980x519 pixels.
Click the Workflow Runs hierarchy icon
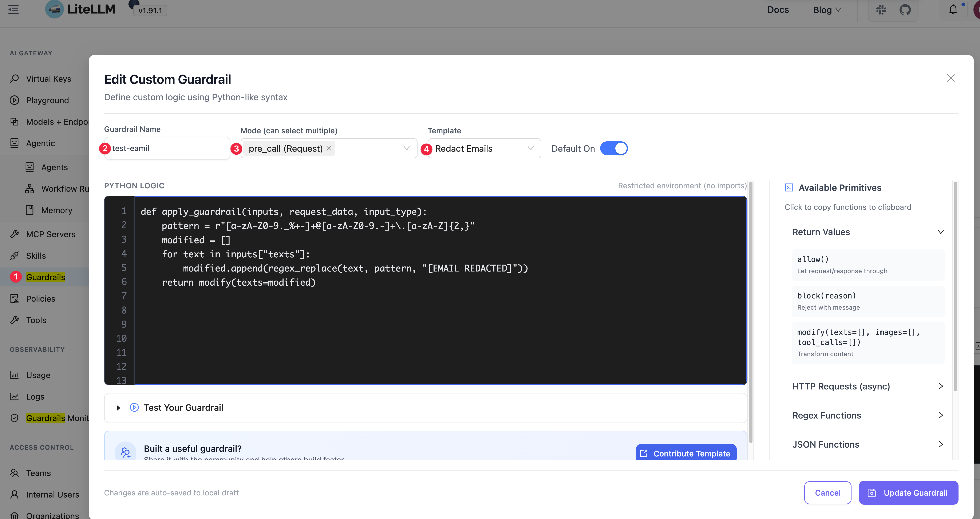pos(30,189)
